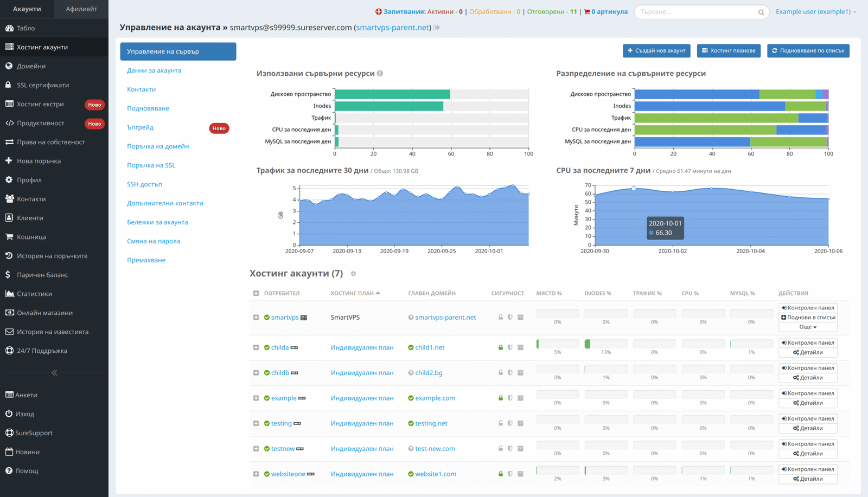Expand all rows via header plus icon
The width and height of the screenshot is (868, 497).
(256, 293)
